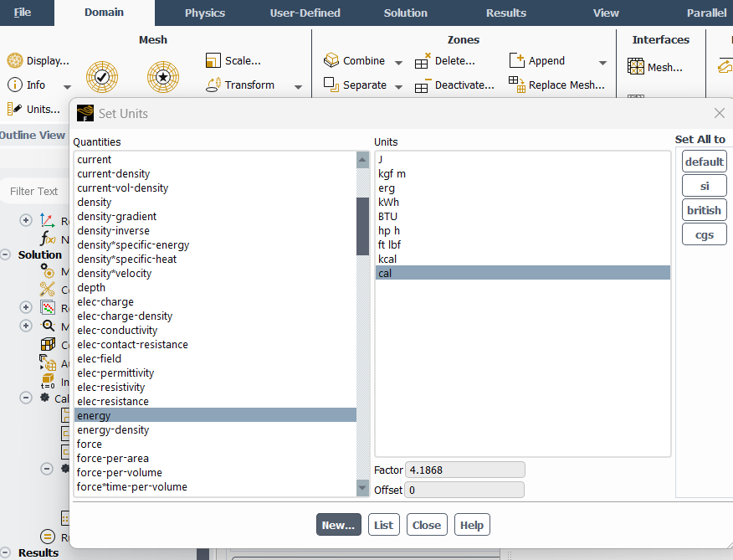This screenshot has height=560, width=733.
Task: Select "kWh" in the Units list
Action: coord(523,202)
